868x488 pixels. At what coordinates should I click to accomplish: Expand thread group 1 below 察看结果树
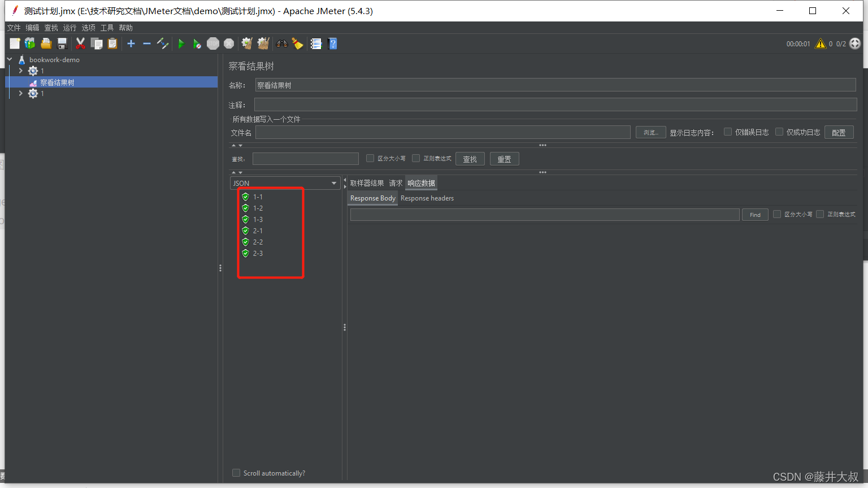click(21, 93)
